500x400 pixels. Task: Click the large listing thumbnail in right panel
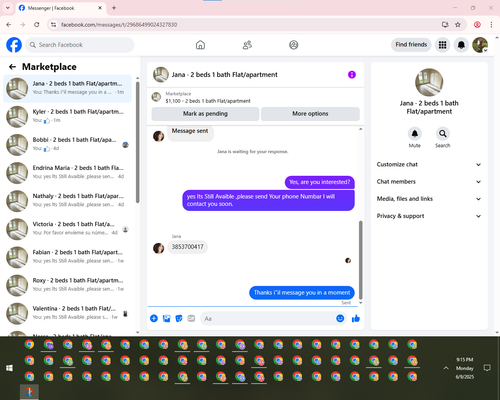click(429, 82)
